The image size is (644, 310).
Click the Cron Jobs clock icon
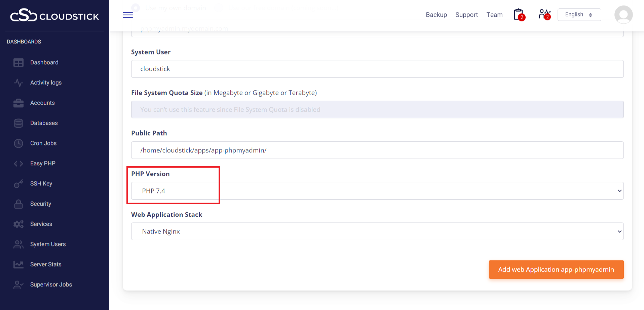pos(18,143)
